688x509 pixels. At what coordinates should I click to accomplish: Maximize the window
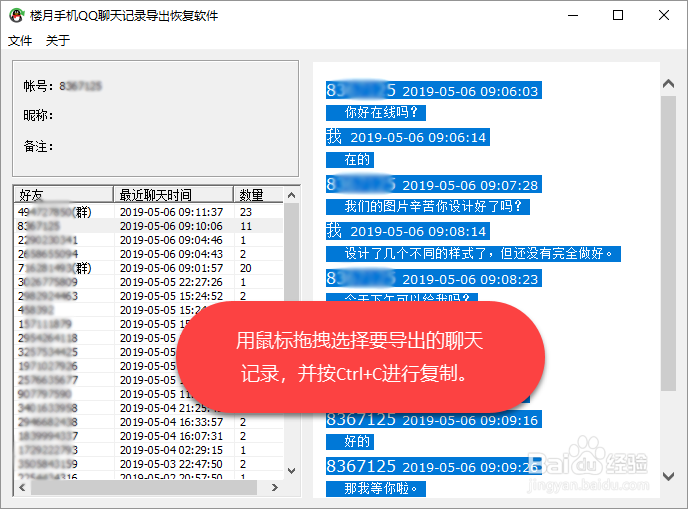(x=618, y=15)
